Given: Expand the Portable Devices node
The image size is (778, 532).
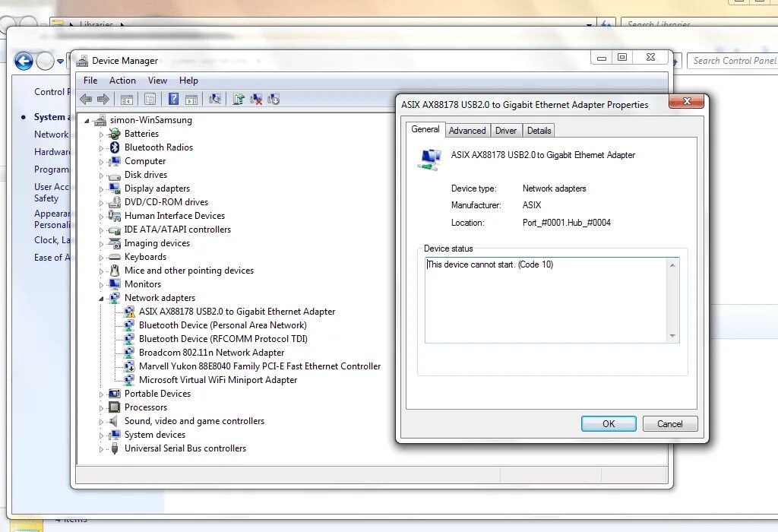Looking at the screenshot, I should coord(101,394).
